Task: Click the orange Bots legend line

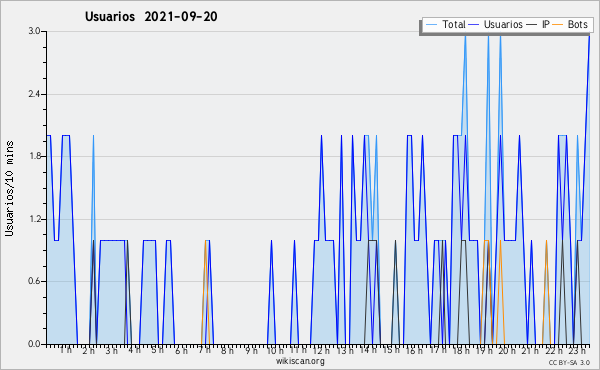Action: 558,25
